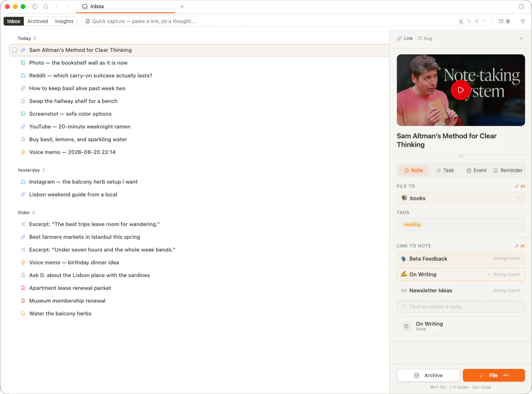Click the note icon beside 'Swap the hallway shelf'

23,101
